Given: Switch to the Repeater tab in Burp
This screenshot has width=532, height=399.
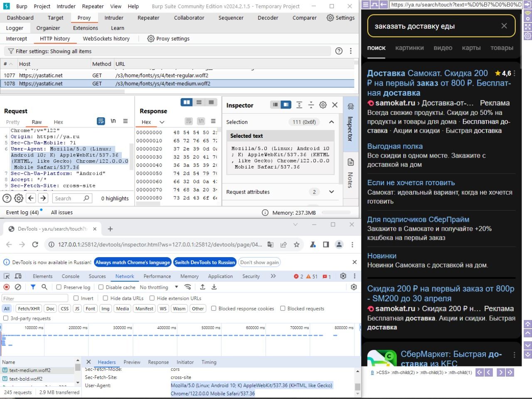Looking at the screenshot, I should (x=148, y=18).
